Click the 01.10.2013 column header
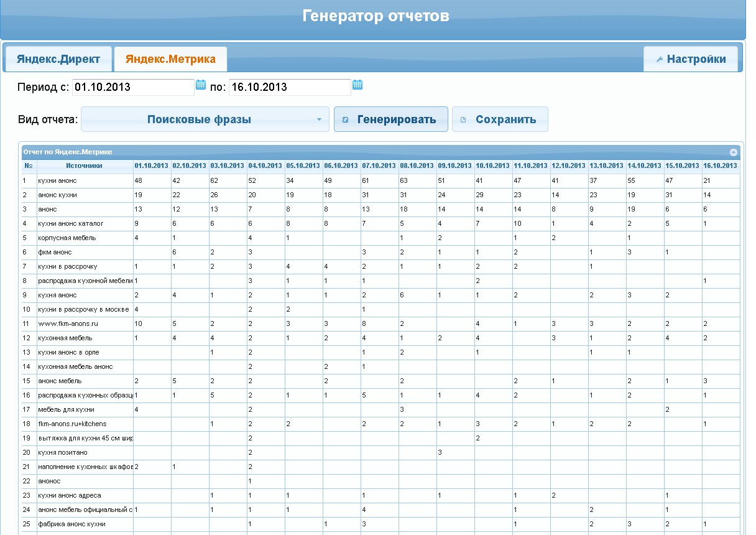The image size is (756, 535). coord(152,165)
